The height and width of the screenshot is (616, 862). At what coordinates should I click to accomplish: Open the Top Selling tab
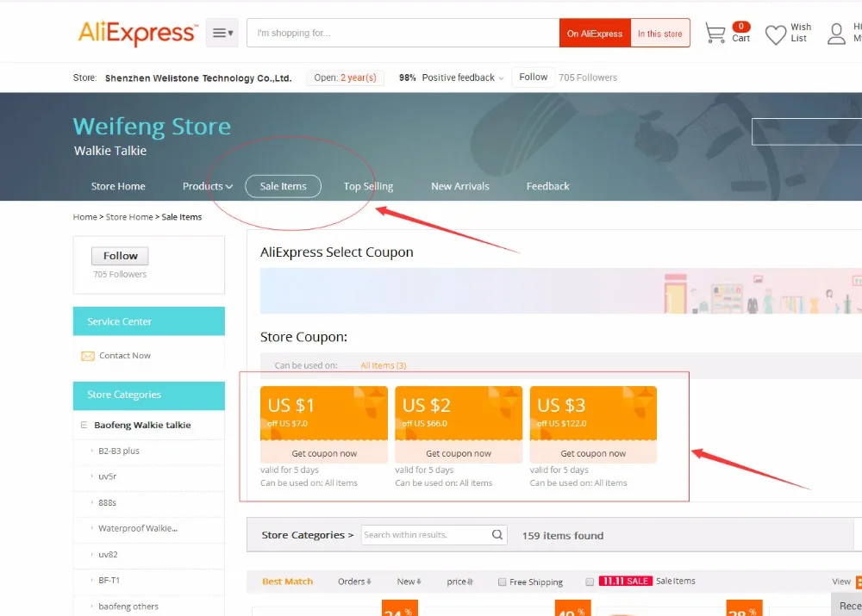pos(368,186)
